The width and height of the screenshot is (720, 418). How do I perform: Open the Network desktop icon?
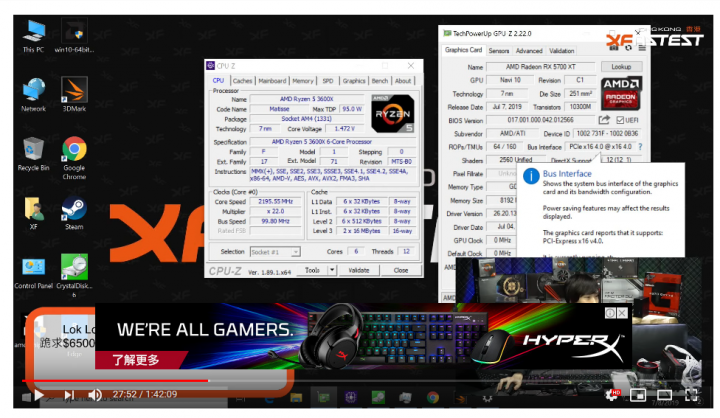click(x=34, y=95)
